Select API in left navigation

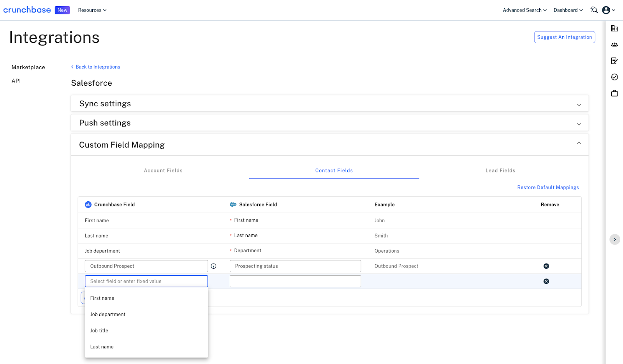click(16, 81)
